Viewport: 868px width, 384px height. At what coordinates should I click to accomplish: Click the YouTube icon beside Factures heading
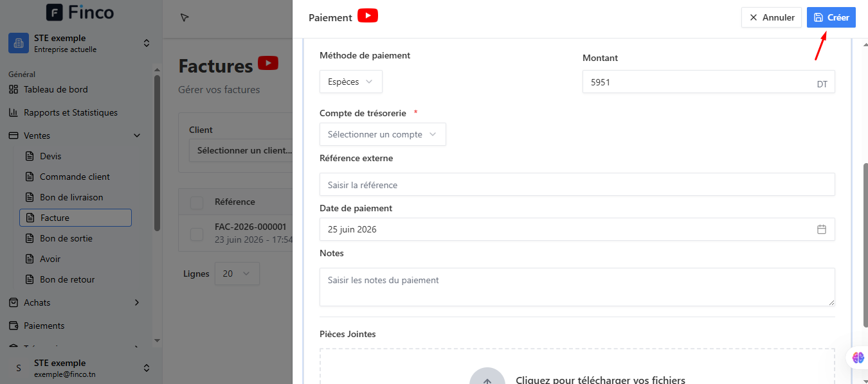click(268, 63)
